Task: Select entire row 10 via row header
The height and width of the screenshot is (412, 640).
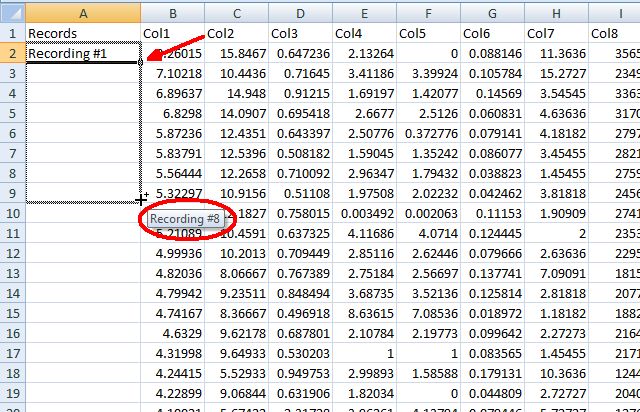Action: click(11, 214)
